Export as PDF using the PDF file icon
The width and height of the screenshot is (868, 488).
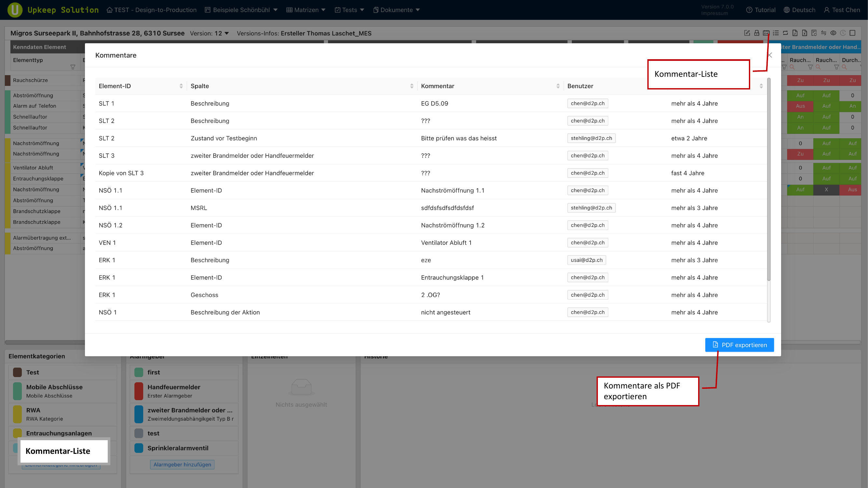pyautogui.click(x=795, y=33)
